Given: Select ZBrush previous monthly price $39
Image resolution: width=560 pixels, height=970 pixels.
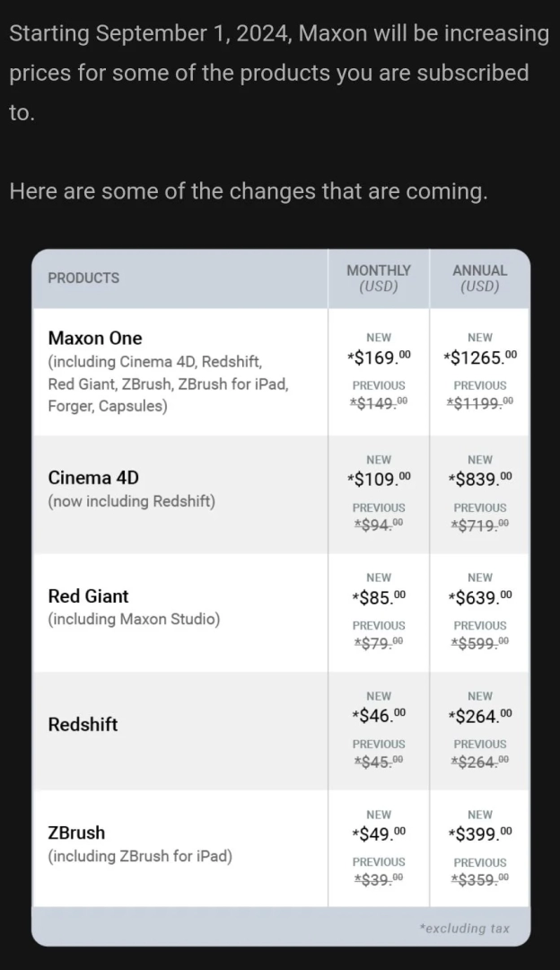Looking at the screenshot, I should 379,879.
